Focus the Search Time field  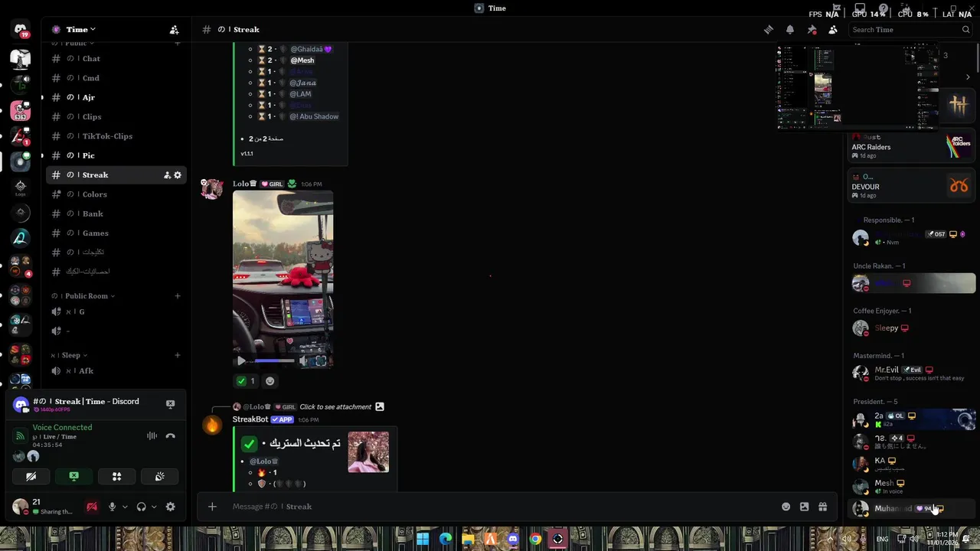[x=910, y=30]
